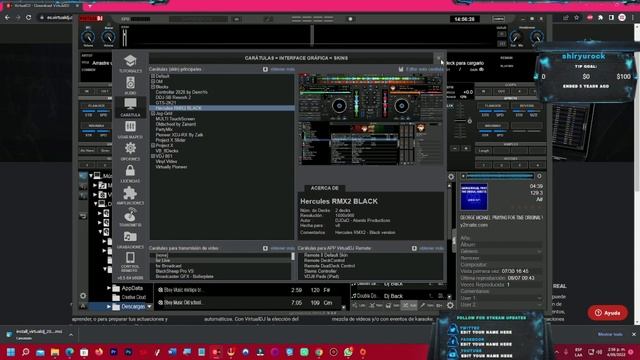This screenshot has width=640, height=360.
Task: Select the Default skin entry
Action: point(162,76)
